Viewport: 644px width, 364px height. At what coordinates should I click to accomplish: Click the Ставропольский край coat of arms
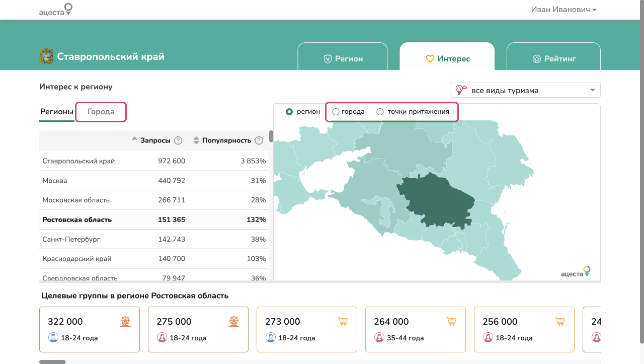tap(46, 56)
